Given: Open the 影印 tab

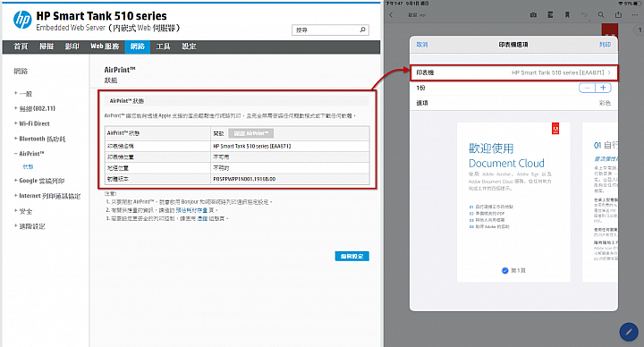Looking at the screenshot, I should click(x=72, y=47).
